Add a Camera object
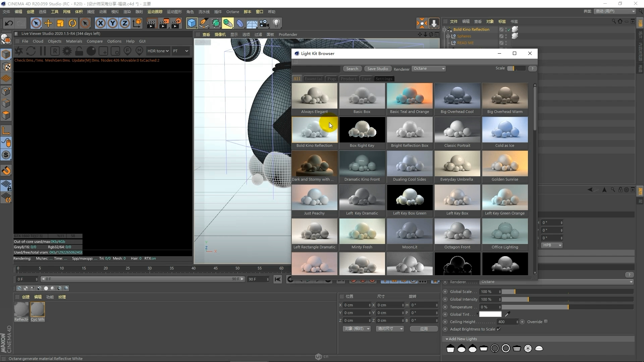The height and width of the screenshot is (362, 644). (264, 23)
